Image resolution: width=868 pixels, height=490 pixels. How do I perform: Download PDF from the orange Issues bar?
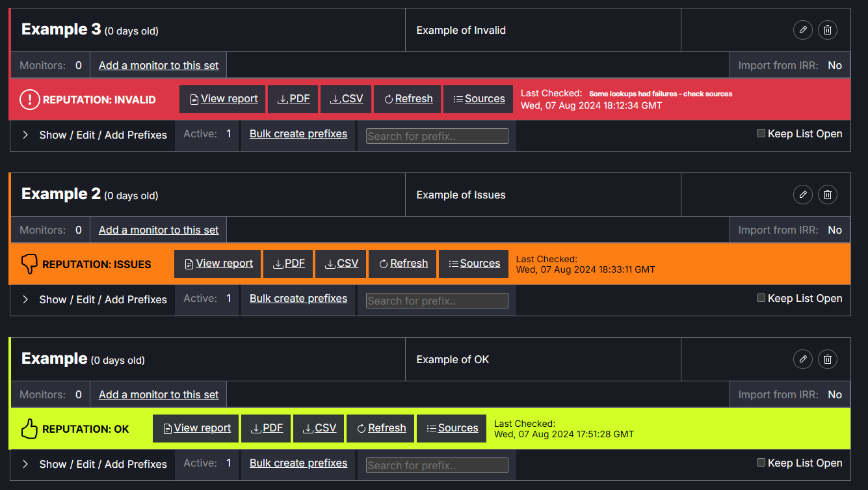coord(289,264)
